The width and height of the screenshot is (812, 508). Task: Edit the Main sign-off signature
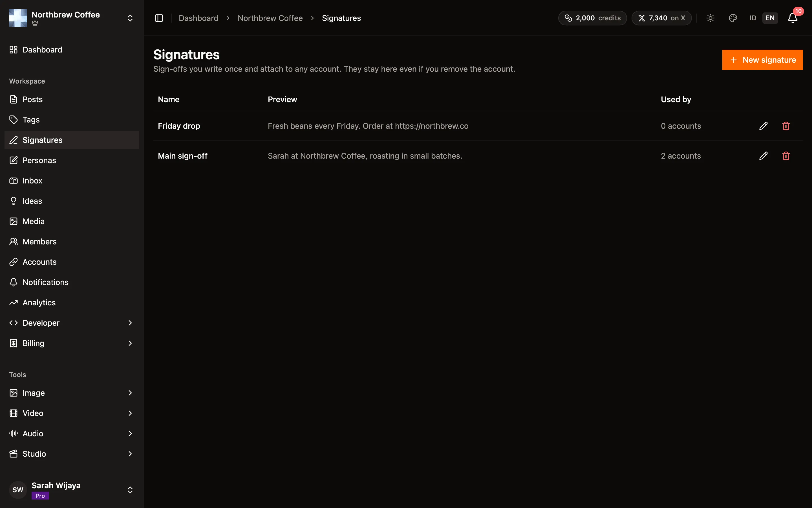(x=763, y=156)
